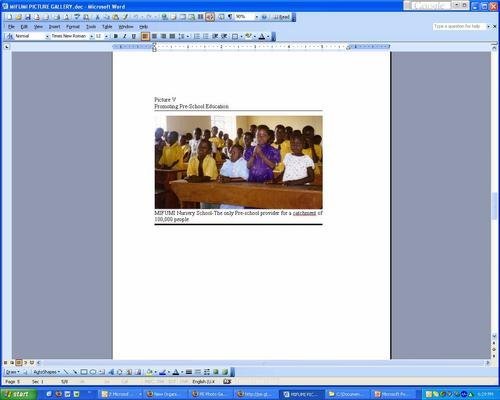Screen dimensions: 500x400
Task: Apply the Highlight color marker
Action: (248, 36)
